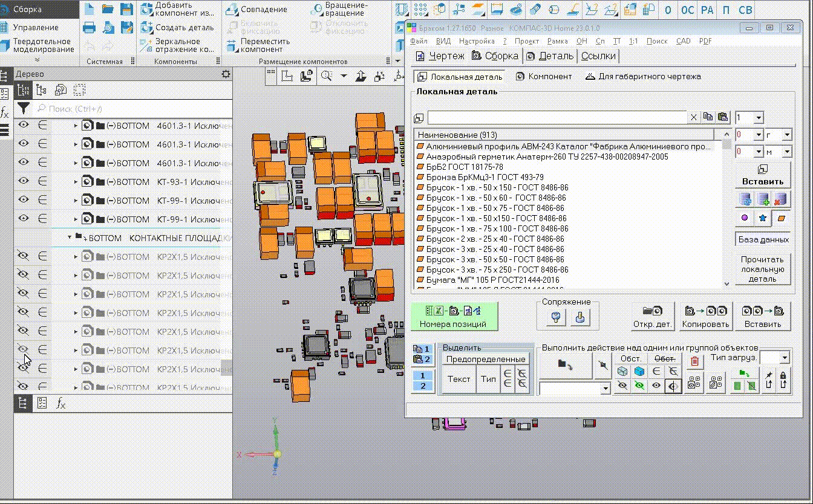Viewport: 813px width, 504px height.
Task: Toggle visibility of first BOTTOM KT-93-1 row
Action: 23,181
